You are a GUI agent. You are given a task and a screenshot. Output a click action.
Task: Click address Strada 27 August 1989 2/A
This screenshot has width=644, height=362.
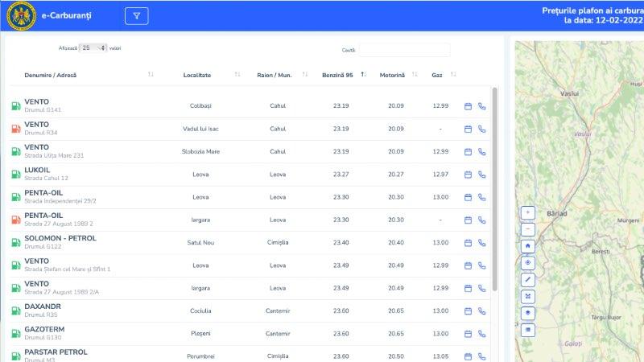click(x=62, y=292)
